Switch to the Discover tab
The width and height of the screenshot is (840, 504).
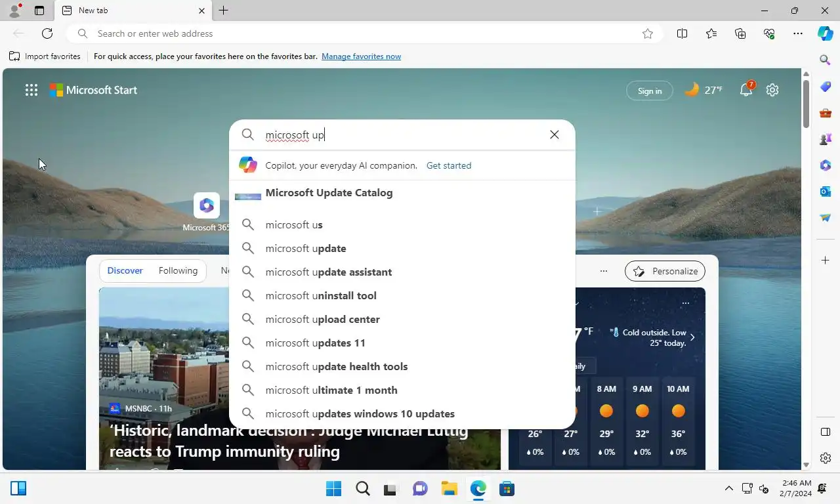125,270
